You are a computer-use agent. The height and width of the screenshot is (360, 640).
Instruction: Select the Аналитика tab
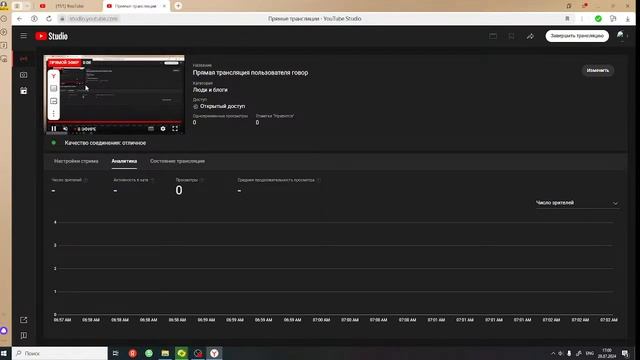pos(124,161)
